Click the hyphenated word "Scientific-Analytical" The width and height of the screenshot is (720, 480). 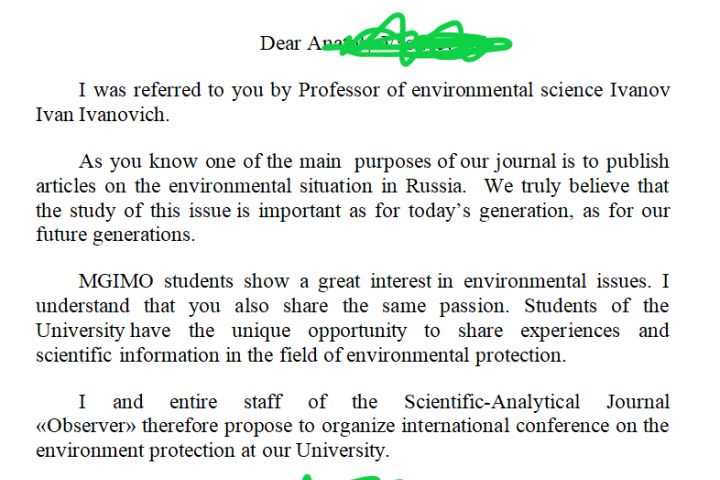[492, 403]
